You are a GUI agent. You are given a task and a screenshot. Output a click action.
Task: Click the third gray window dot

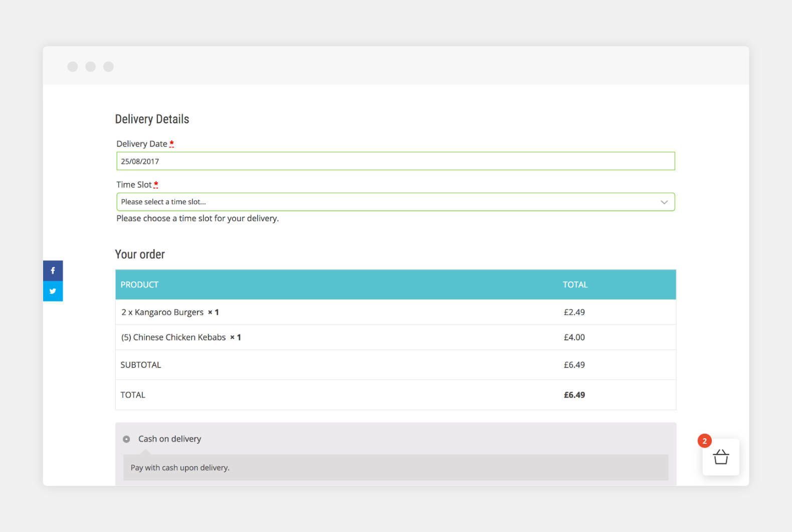[108, 67]
